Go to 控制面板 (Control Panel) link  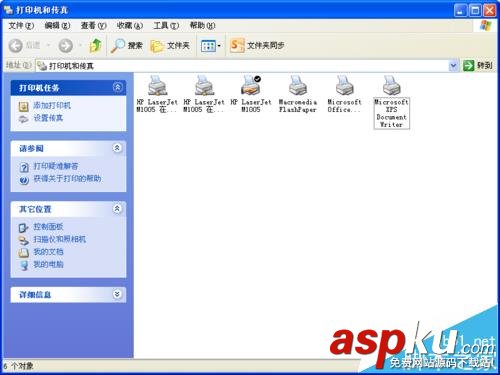pyautogui.click(x=48, y=227)
